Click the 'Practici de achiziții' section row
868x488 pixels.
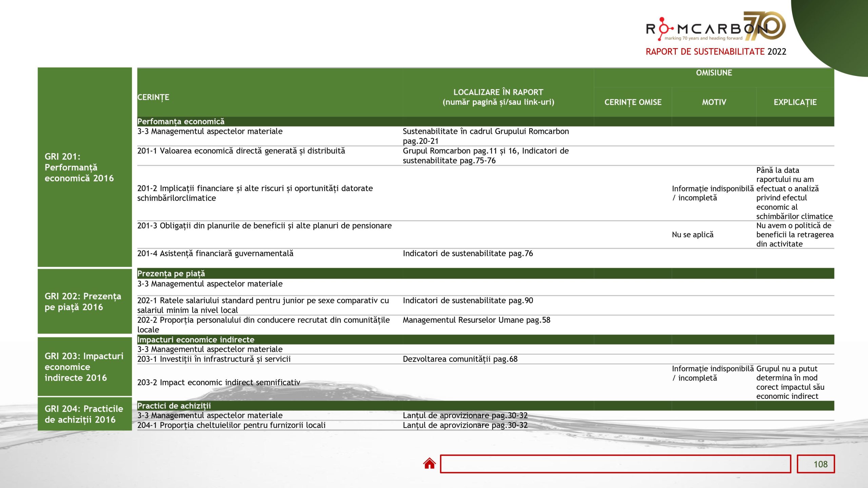(x=486, y=406)
